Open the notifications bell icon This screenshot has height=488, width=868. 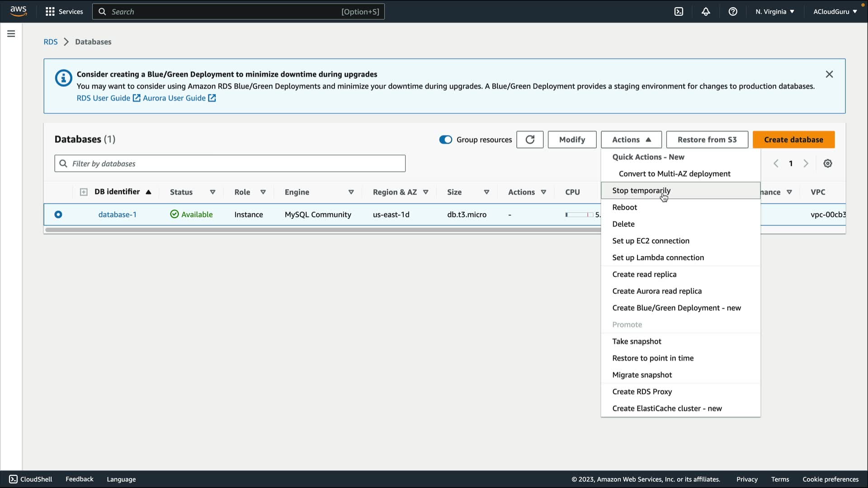pos(706,12)
